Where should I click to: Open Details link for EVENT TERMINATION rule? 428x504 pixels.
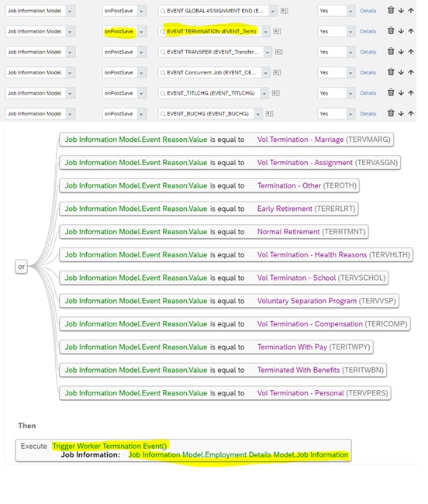368,32
